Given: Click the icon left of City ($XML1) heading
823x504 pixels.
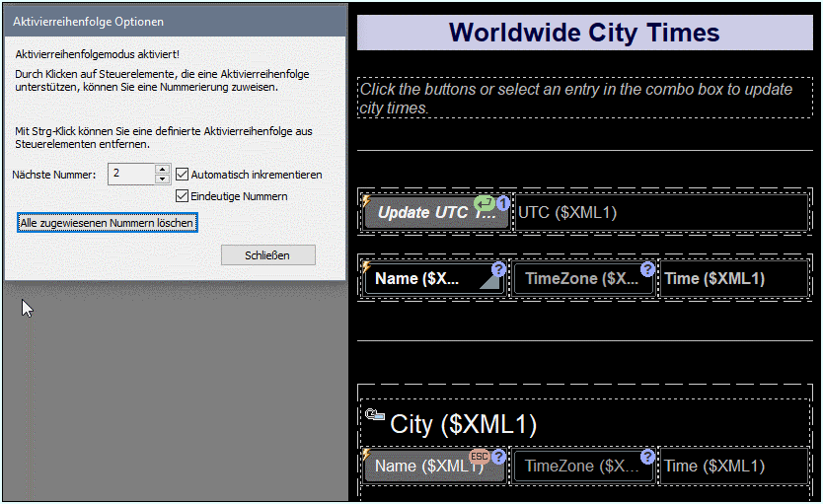Looking at the screenshot, I should (x=374, y=415).
